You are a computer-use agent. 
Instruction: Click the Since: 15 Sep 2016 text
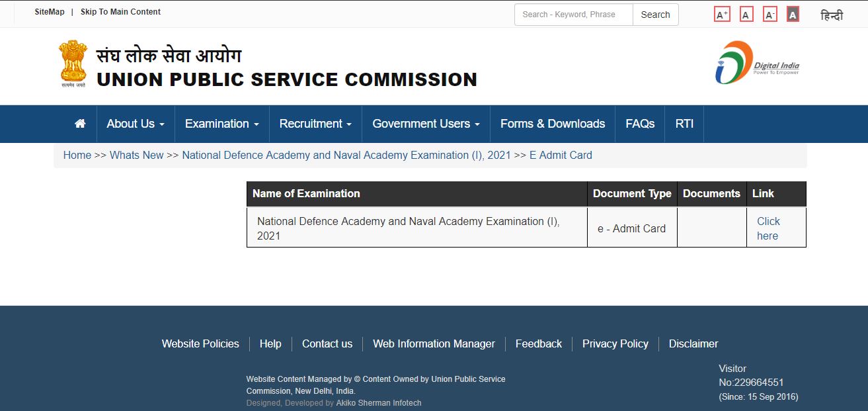pos(758,397)
